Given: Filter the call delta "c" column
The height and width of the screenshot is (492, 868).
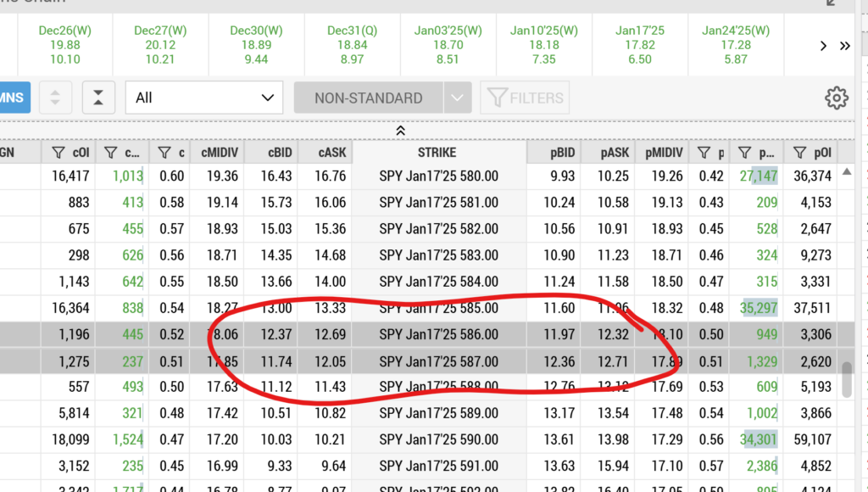Looking at the screenshot, I should pyautogui.click(x=164, y=153).
